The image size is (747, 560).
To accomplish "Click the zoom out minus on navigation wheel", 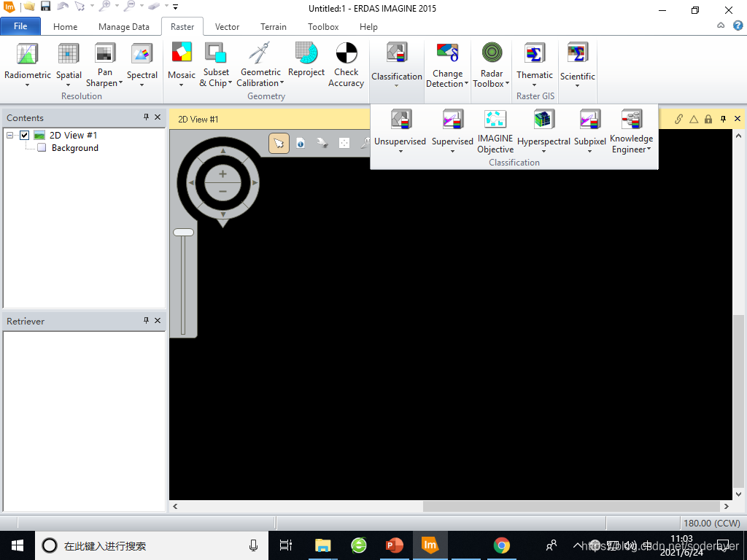I will (222, 192).
